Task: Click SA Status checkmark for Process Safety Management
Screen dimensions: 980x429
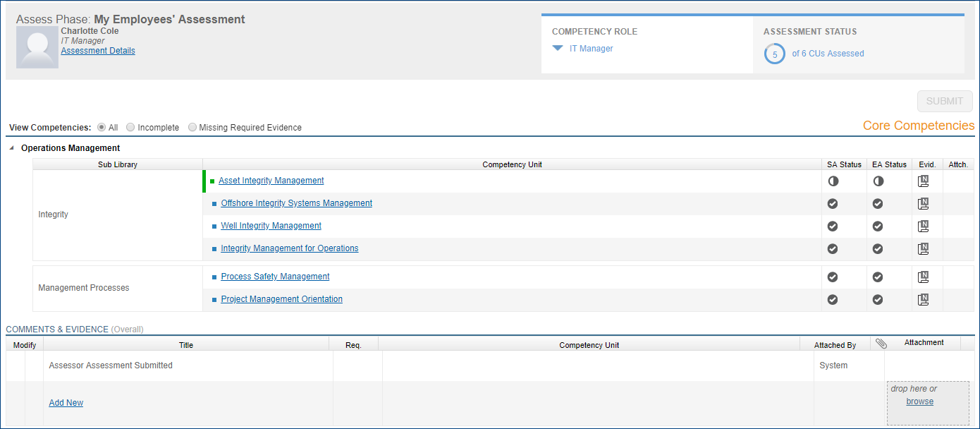Action: (833, 277)
